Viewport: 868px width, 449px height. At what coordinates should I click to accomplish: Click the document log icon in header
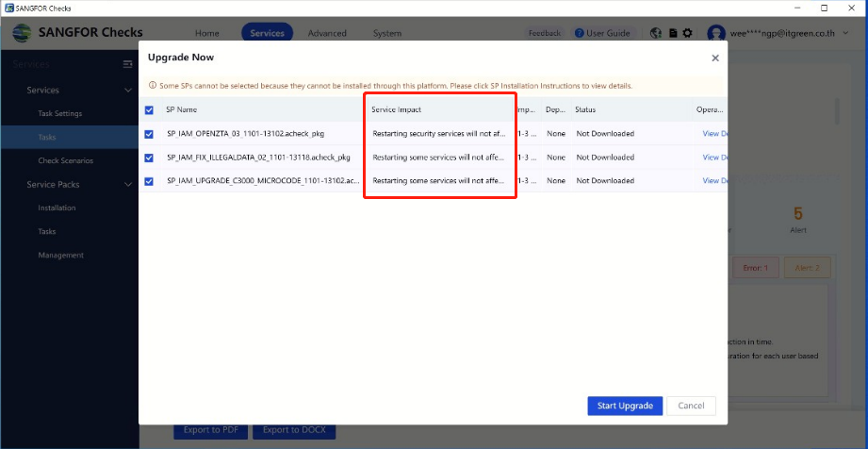(x=673, y=33)
